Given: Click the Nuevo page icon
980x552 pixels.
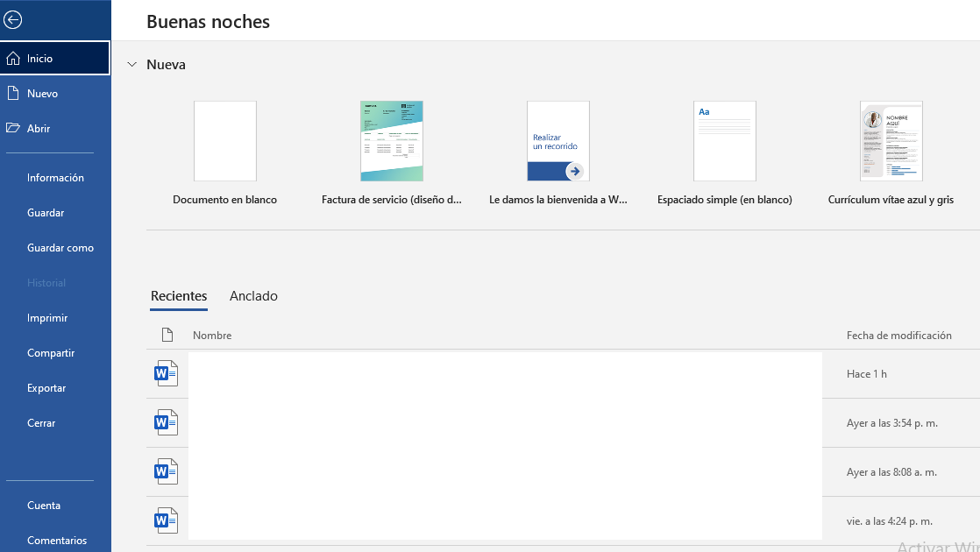Looking at the screenshot, I should pyautogui.click(x=13, y=93).
